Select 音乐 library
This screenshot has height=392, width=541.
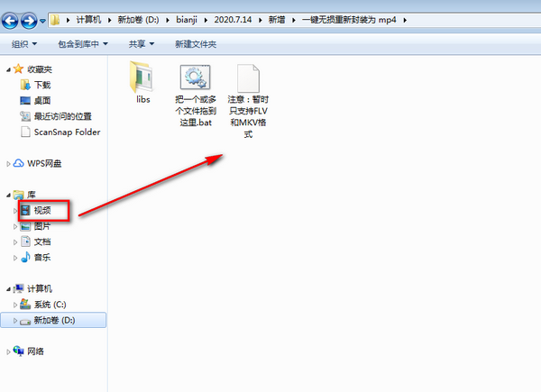pyautogui.click(x=42, y=257)
